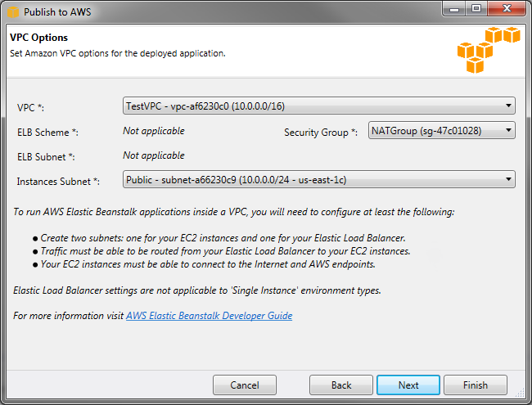The width and height of the screenshot is (532, 405).
Task: Click Finish to complete the wizard
Action: coord(475,385)
